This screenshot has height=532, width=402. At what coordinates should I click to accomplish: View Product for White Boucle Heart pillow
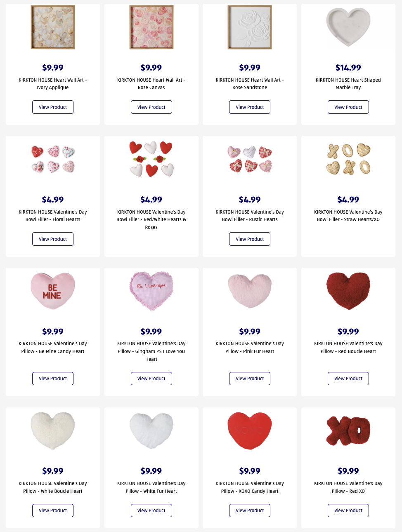click(53, 511)
